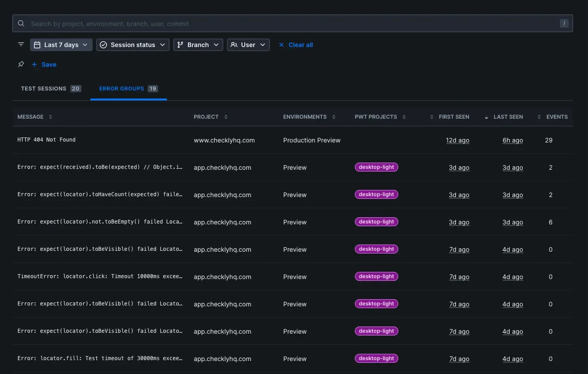Open the HTTP 404 Not Found error
This screenshot has height=374, width=588.
47,140
